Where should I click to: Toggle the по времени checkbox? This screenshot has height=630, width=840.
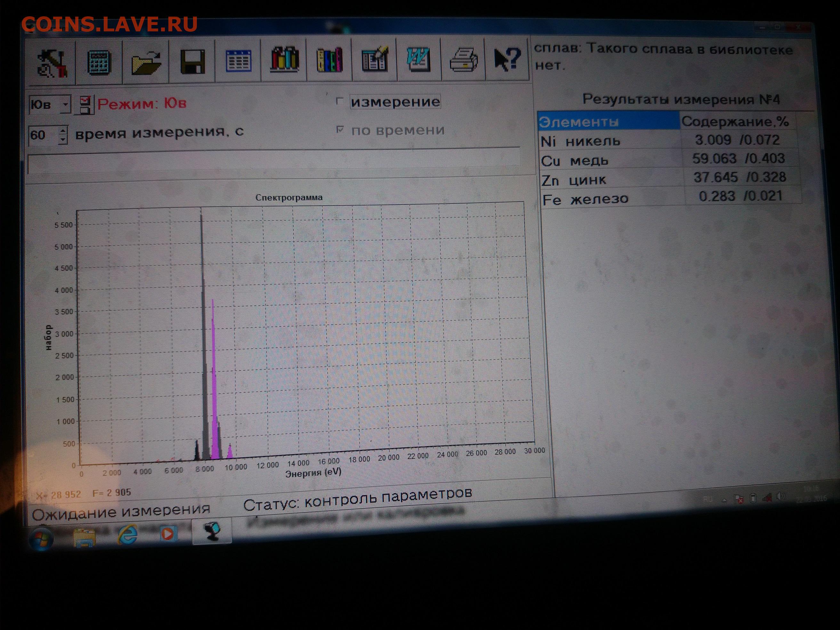coord(340,130)
